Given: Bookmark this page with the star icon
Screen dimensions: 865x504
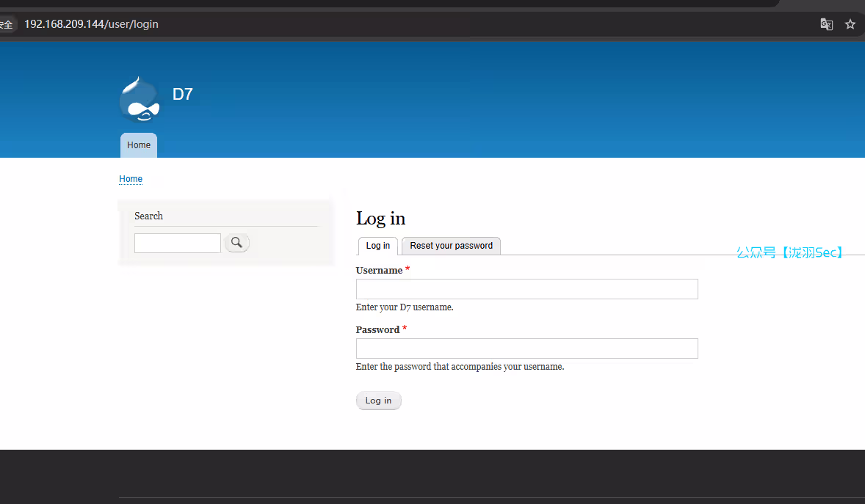Looking at the screenshot, I should tap(850, 24).
